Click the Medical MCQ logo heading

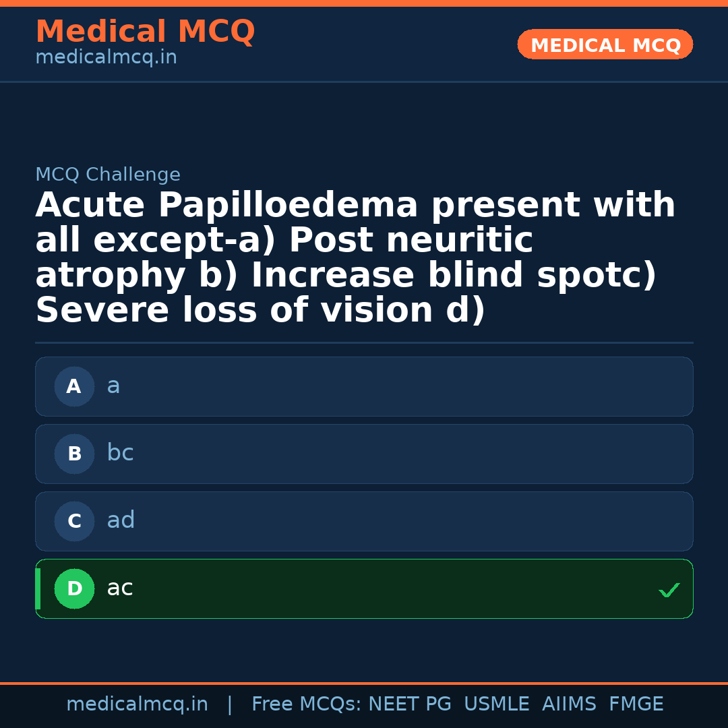point(145,31)
